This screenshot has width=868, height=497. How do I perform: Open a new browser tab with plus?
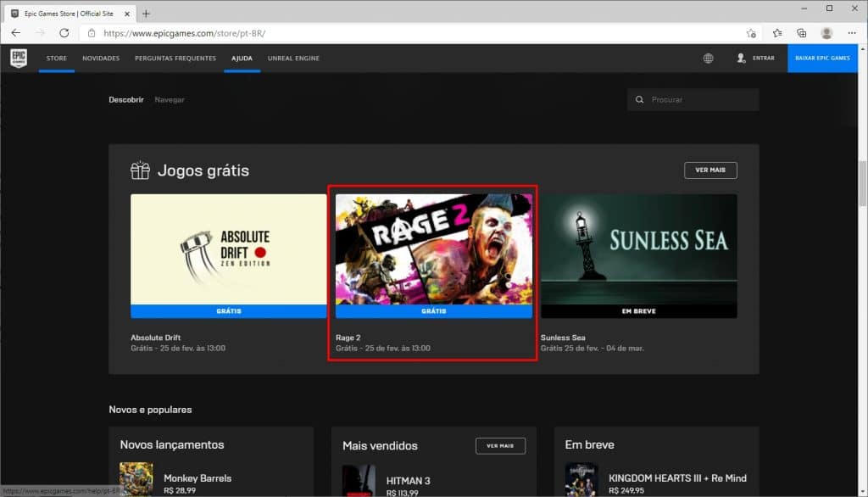pos(146,14)
